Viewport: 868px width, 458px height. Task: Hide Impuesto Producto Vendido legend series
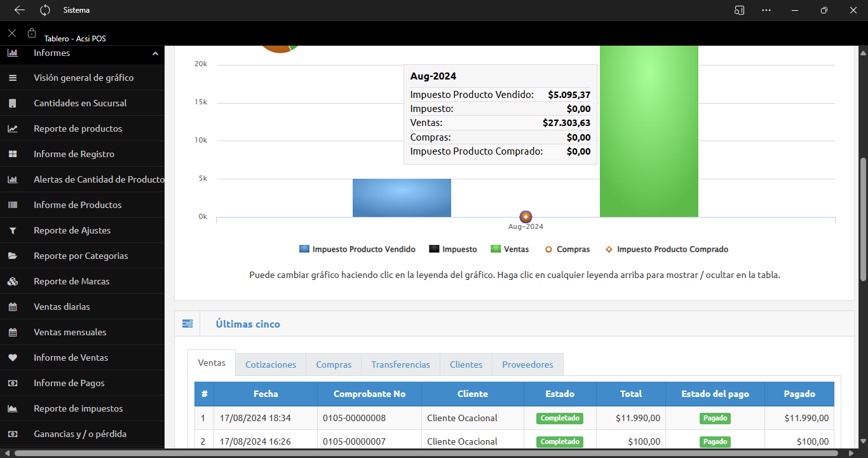357,249
